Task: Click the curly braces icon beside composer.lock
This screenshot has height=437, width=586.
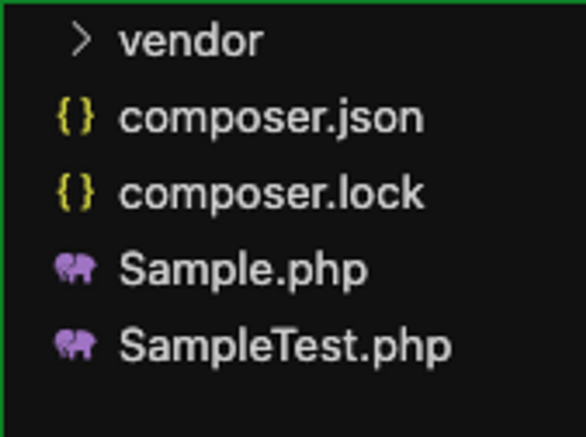Action: point(75,193)
